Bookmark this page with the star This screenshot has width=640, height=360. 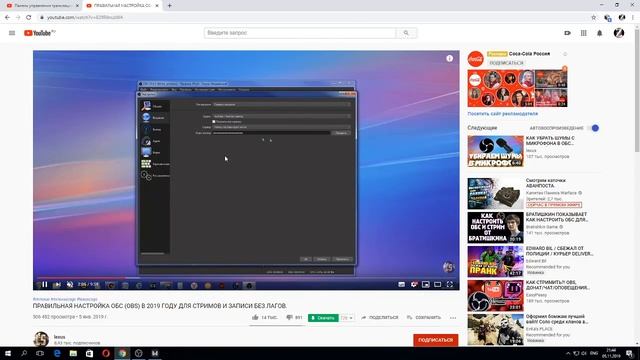[593, 17]
